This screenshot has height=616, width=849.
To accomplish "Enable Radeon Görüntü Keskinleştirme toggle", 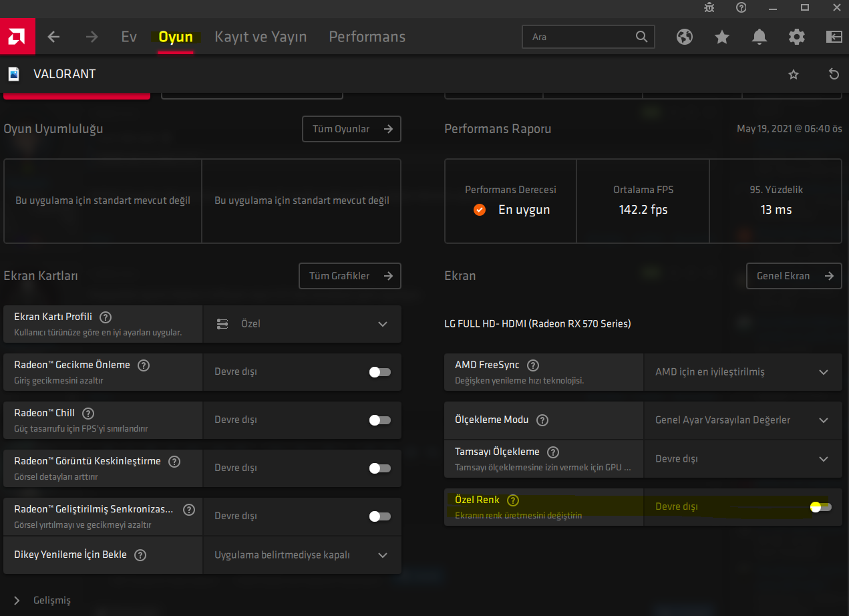I will (380, 468).
